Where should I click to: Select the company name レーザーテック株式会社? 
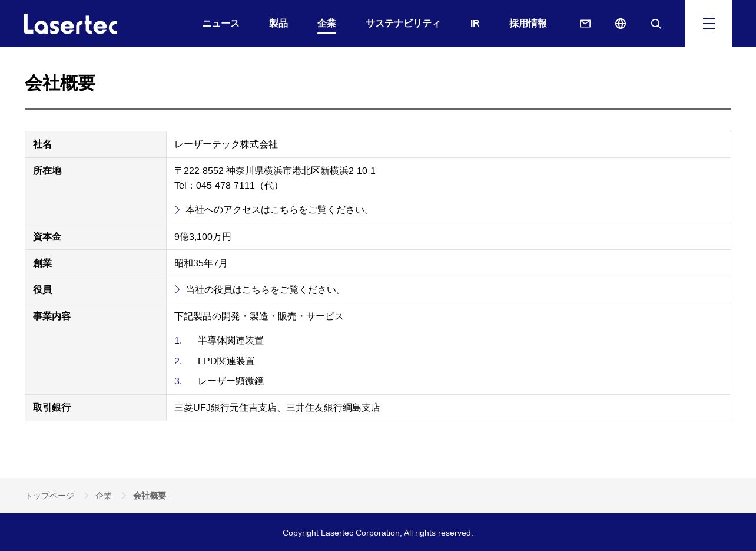pyautogui.click(x=226, y=144)
